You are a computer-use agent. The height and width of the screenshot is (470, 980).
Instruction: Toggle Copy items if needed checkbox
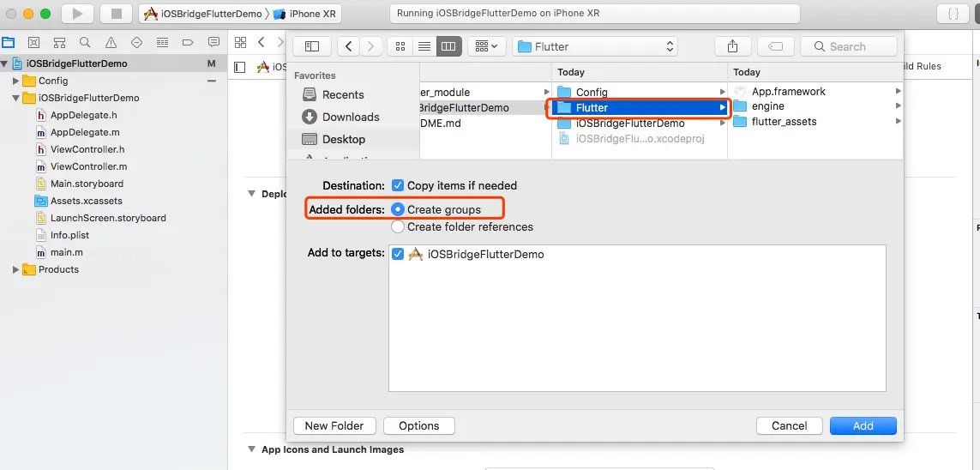[398, 185]
